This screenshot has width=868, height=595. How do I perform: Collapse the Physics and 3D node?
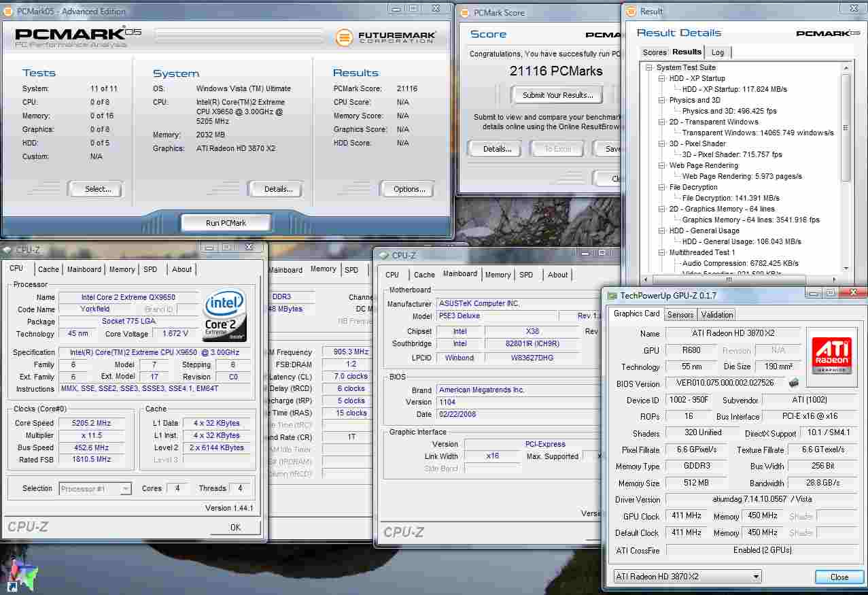662,100
